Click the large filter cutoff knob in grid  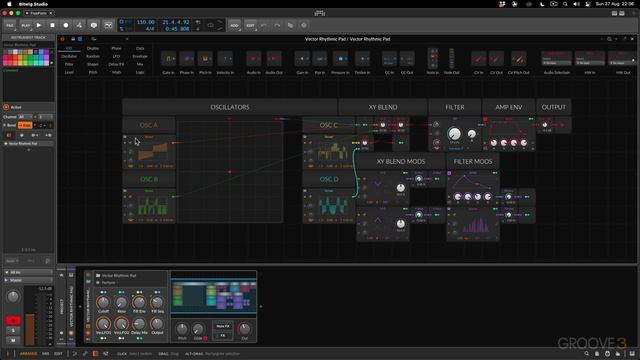(x=454, y=133)
